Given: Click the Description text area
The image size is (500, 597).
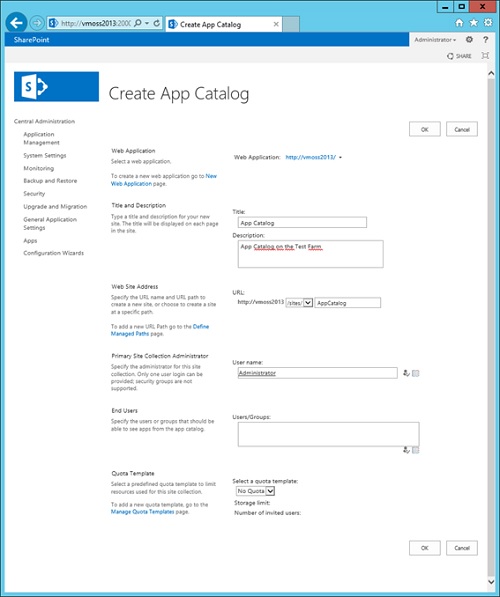Looking at the screenshot, I should 311,254.
